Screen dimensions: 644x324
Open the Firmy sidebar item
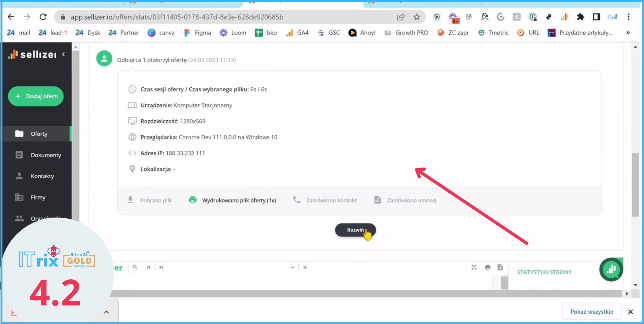click(38, 197)
